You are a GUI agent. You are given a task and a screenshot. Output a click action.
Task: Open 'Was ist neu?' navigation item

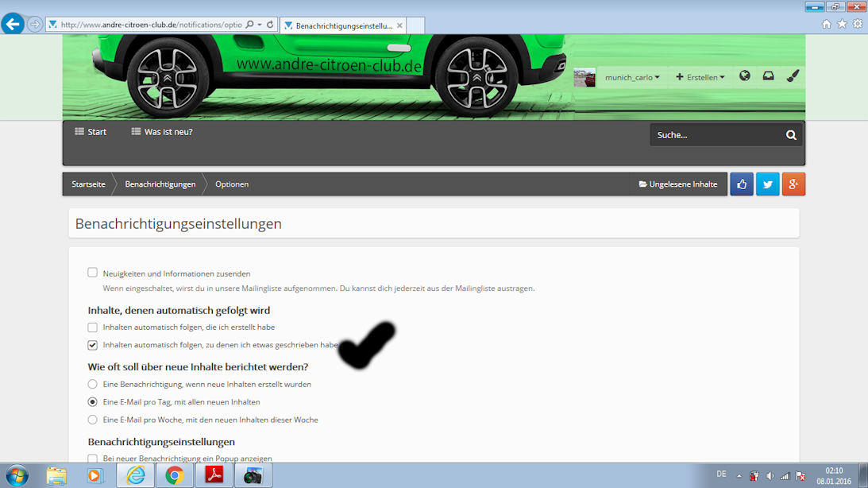coord(162,132)
